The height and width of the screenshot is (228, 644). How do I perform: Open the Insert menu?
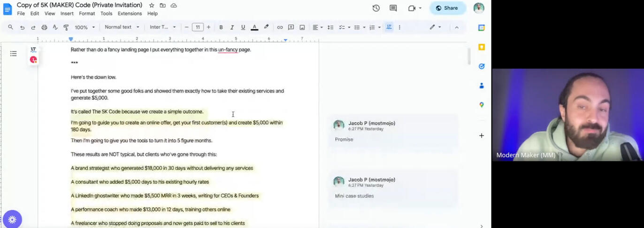[x=67, y=14]
